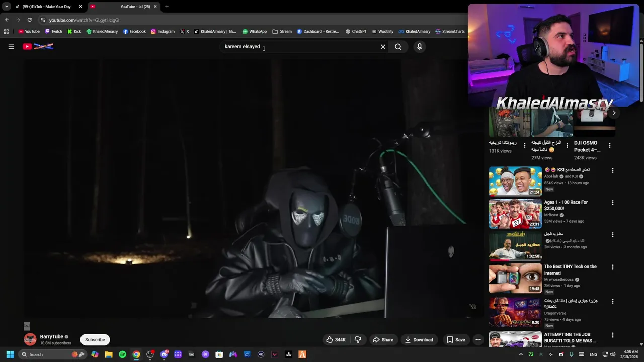Click Google Chrome taskbar icon
The image size is (644, 362).
click(136, 354)
